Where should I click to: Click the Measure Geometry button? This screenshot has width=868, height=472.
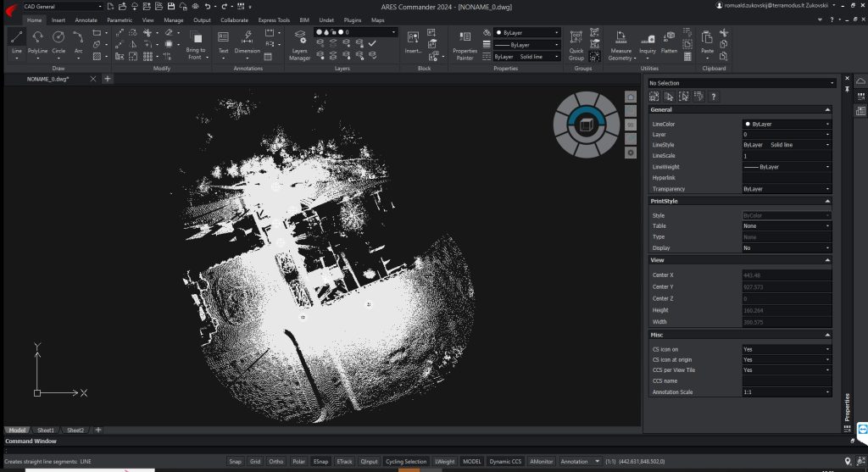pos(620,42)
